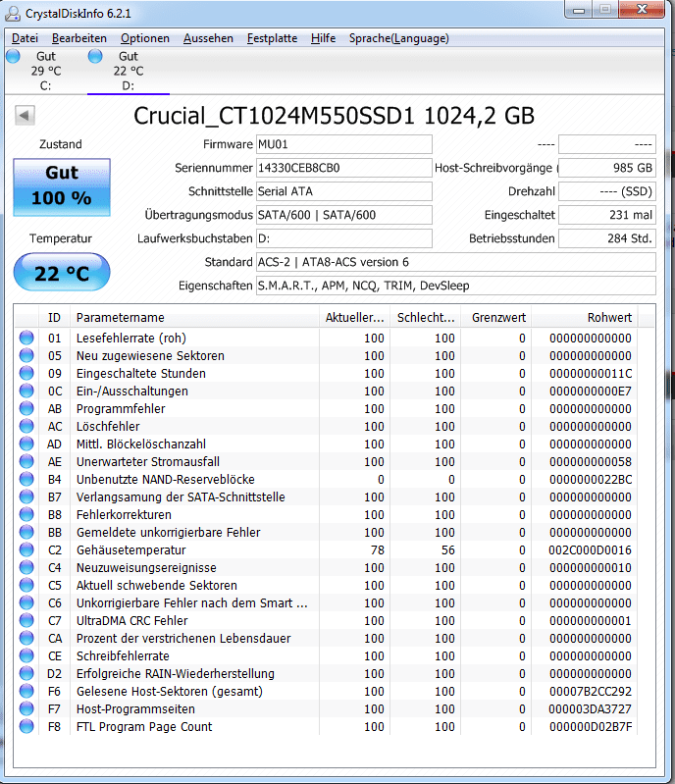This screenshot has width=675, height=784.
Task: Click the status orb for Gelesene Host-Sektoren
Action: (26, 691)
